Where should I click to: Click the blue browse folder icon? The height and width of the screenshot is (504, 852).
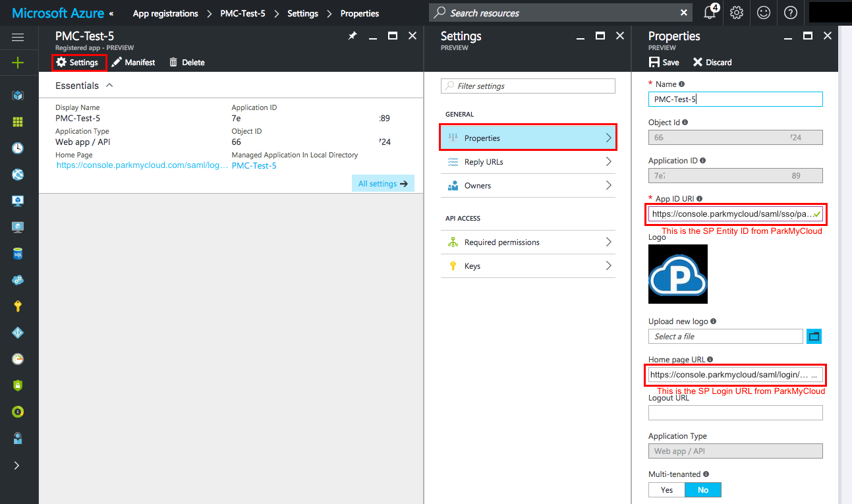tap(814, 336)
